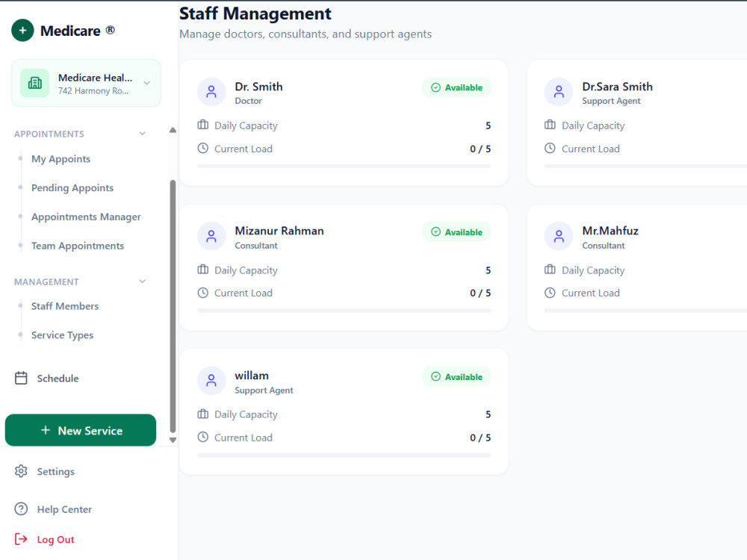Click the check icon in Dr. Smith's Available badge
The height and width of the screenshot is (560, 747).
click(436, 87)
